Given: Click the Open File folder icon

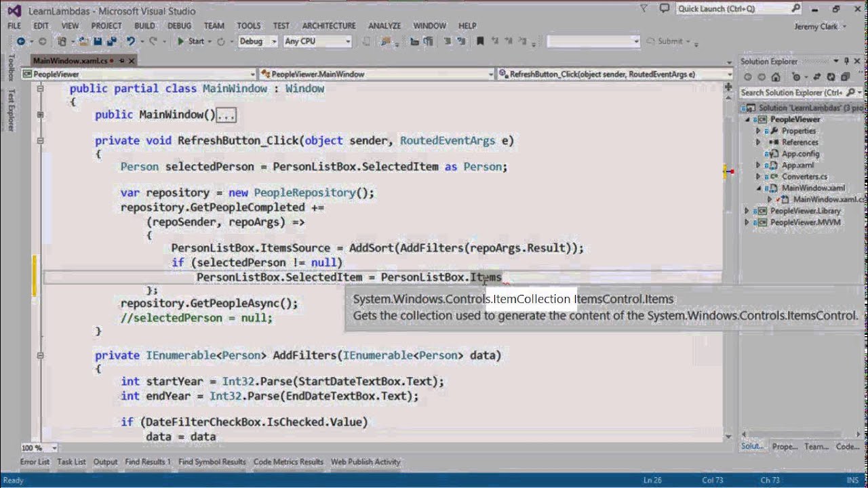Looking at the screenshot, I should [84, 41].
